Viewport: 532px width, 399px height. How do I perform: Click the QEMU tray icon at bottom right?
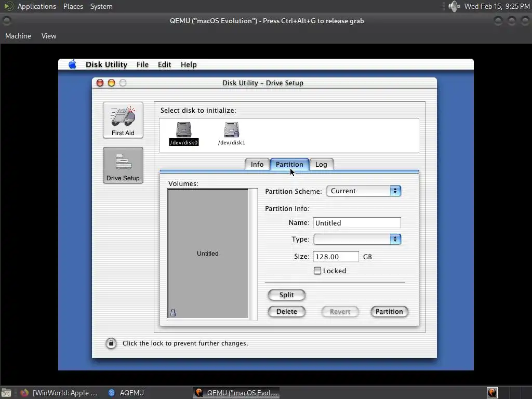point(492,393)
